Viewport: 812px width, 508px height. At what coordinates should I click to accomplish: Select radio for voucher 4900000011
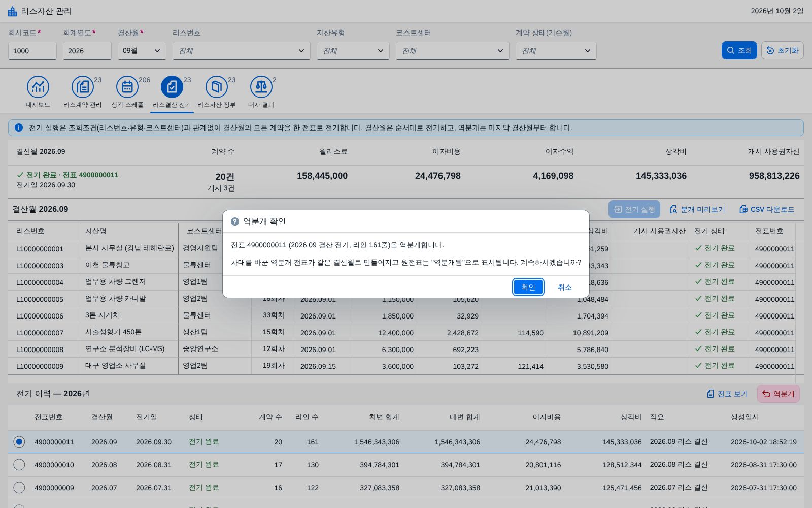(19, 442)
